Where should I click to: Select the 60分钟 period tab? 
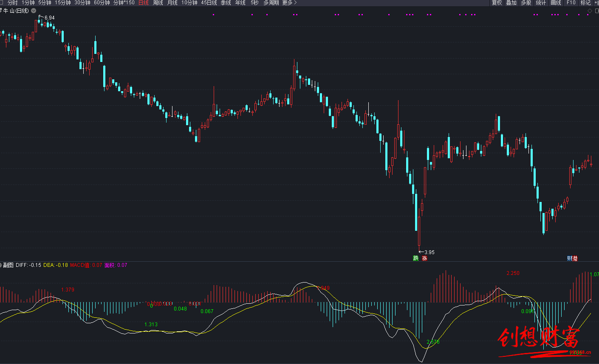pos(102,3)
